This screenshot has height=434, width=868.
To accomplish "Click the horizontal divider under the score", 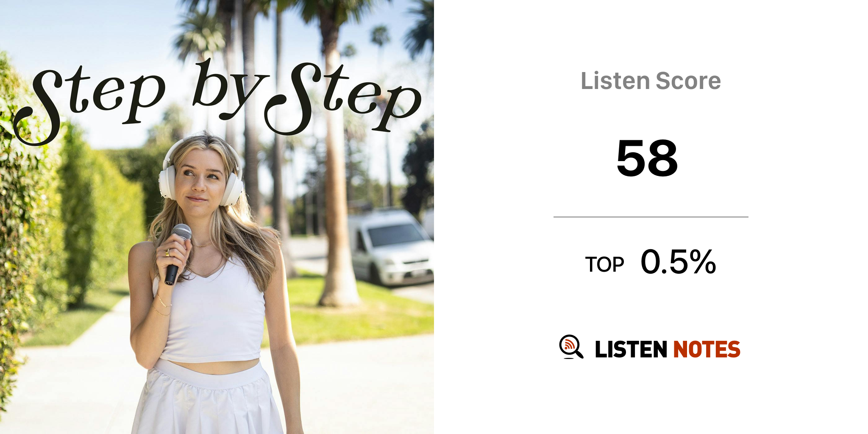I will (x=651, y=217).
